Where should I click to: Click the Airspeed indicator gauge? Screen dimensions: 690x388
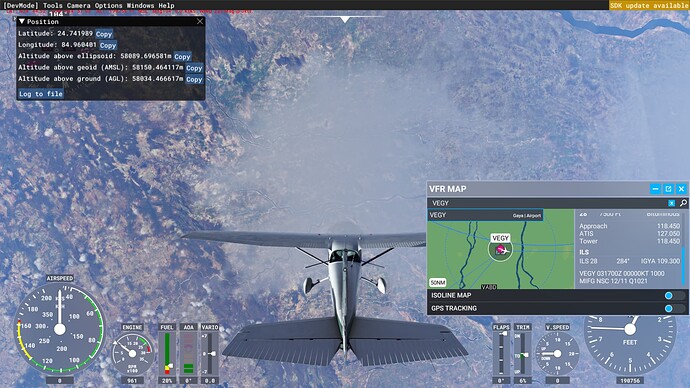pos(60,329)
